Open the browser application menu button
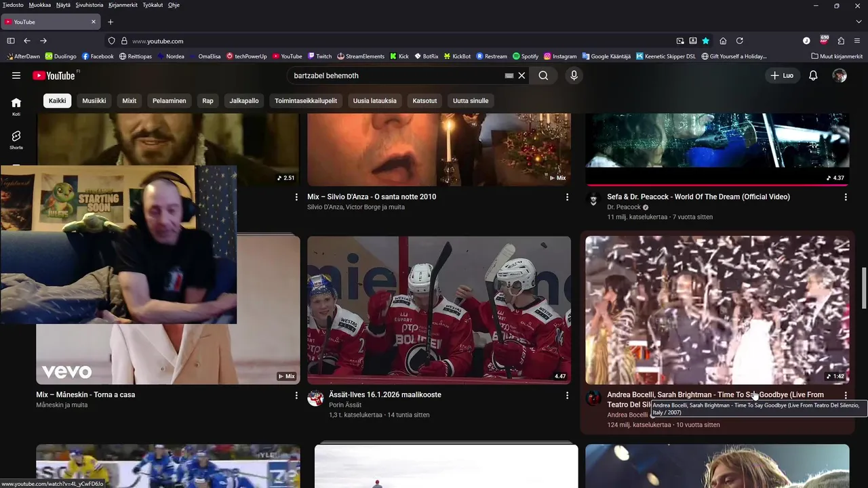The height and width of the screenshot is (488, 868). [x=858, y=41]
